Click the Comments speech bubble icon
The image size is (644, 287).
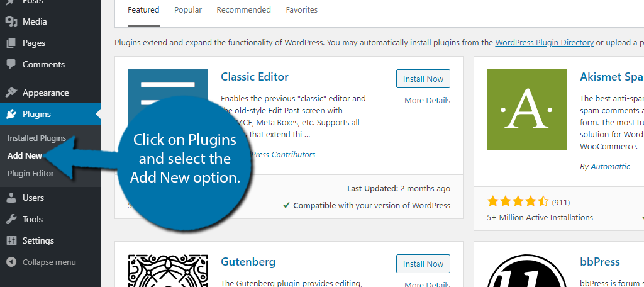pos(11,64)
